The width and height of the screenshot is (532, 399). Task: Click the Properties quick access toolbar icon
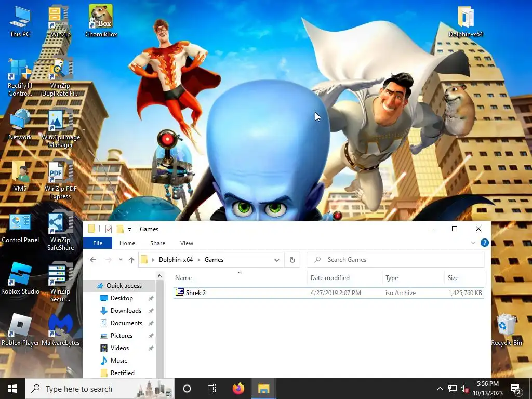(x=109, y=229)
